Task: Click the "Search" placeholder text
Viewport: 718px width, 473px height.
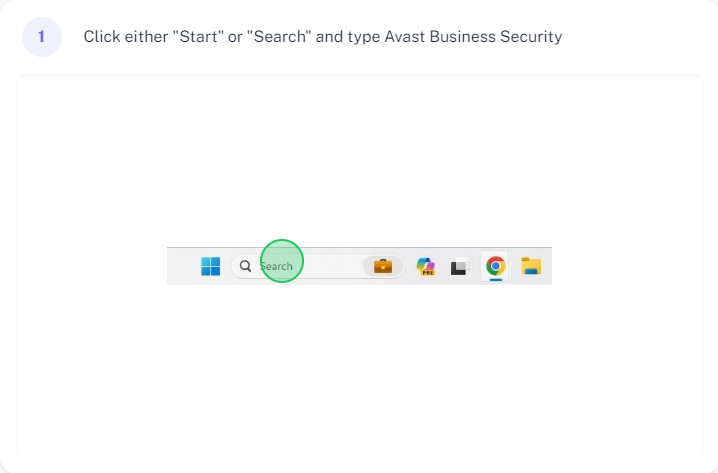Action: click(276, 266)
